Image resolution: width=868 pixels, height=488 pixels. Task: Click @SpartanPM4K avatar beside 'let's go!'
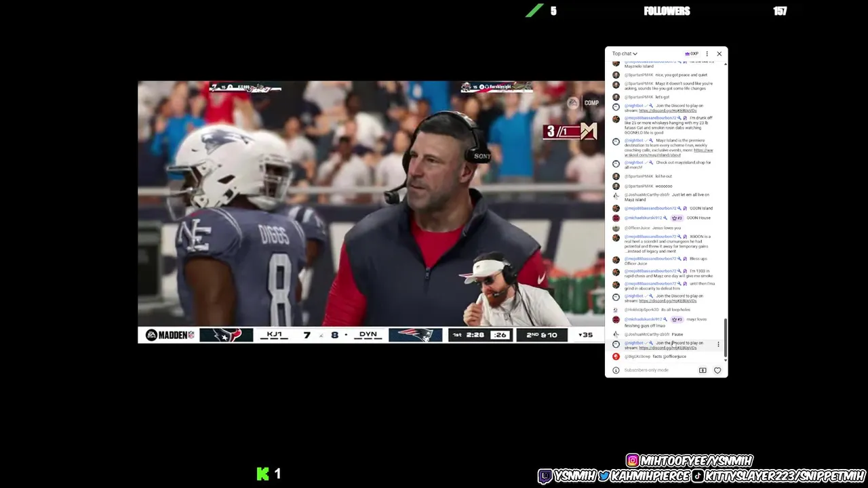point(616,97)
